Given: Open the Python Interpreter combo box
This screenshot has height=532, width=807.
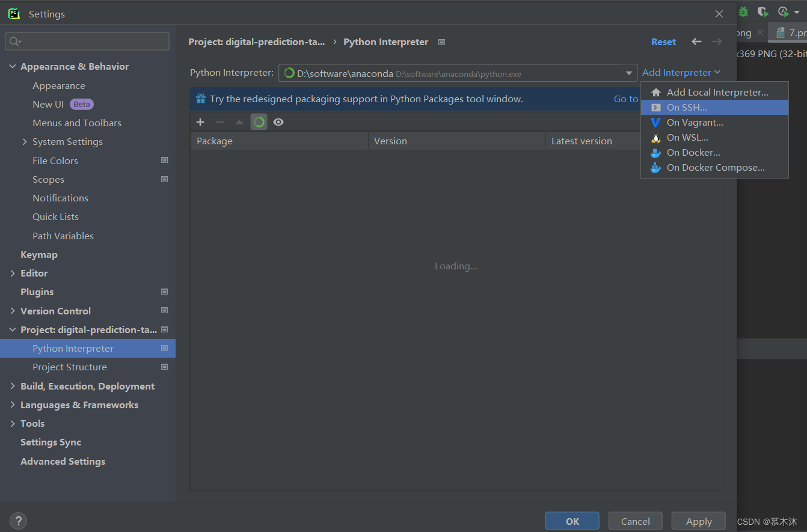Looking at the screenshot, I should [458, 73].
